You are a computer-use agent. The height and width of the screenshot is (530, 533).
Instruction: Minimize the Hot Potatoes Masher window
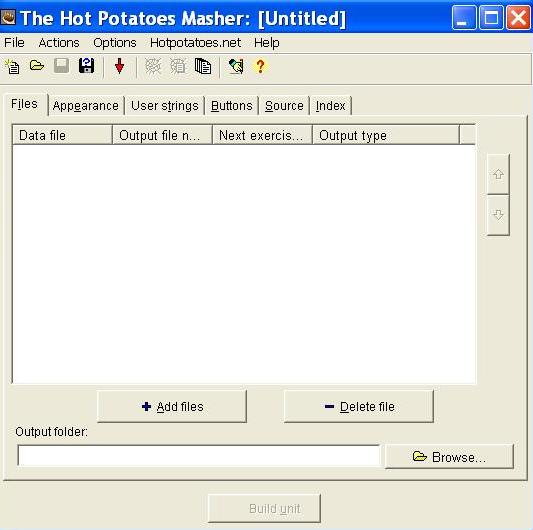[x=464, y=18]
